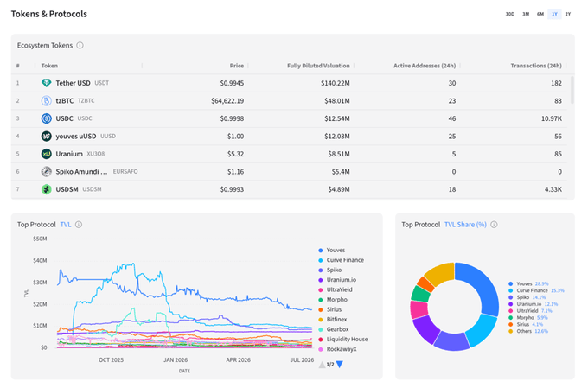Click the Spiko Amundi token icon
This screenshot has width=588, height=388.
[46, 171]
